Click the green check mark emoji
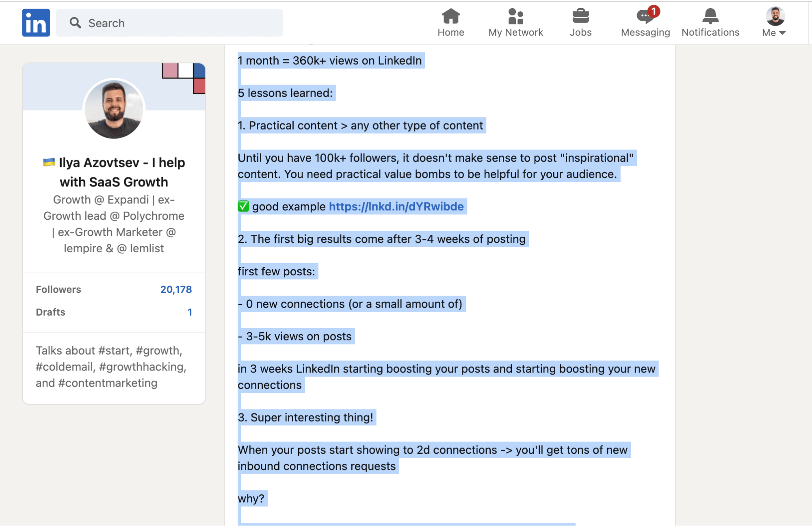Screen dimensions: 812x526 (x=243, y=206)
